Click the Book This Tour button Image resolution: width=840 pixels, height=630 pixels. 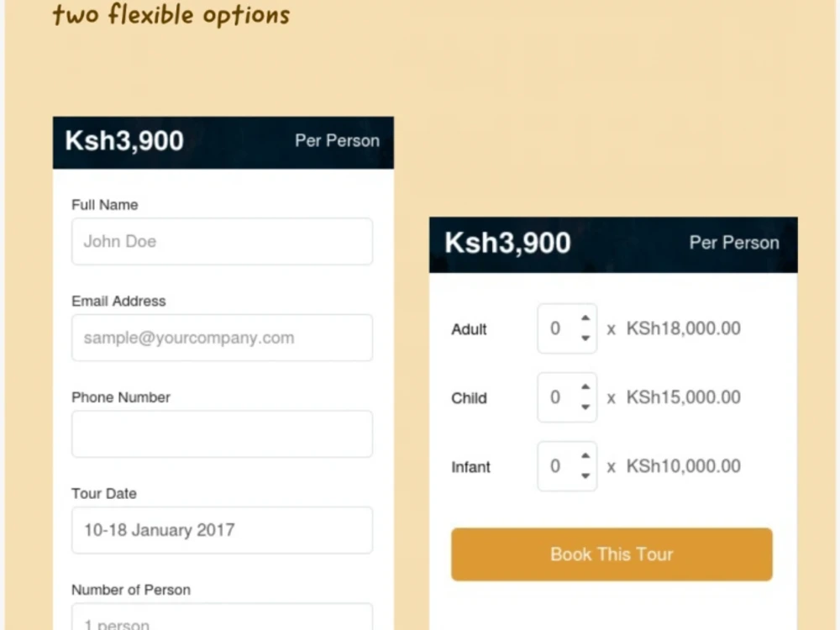(611, 554)
